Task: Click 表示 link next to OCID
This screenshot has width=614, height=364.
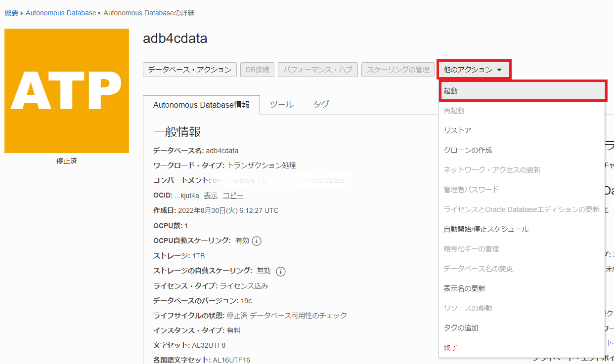Action: point(211,196)
